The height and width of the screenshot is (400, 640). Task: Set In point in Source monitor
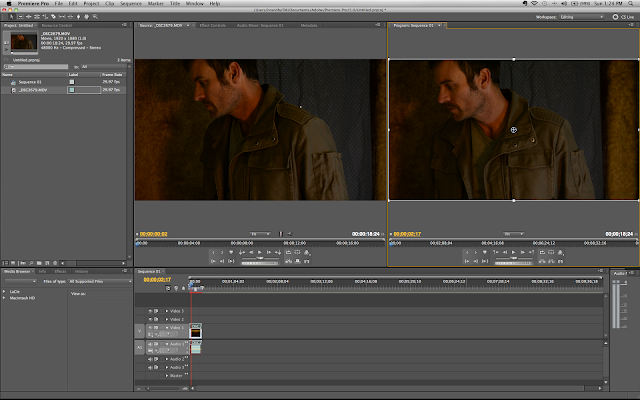click(x=213, y=252)
